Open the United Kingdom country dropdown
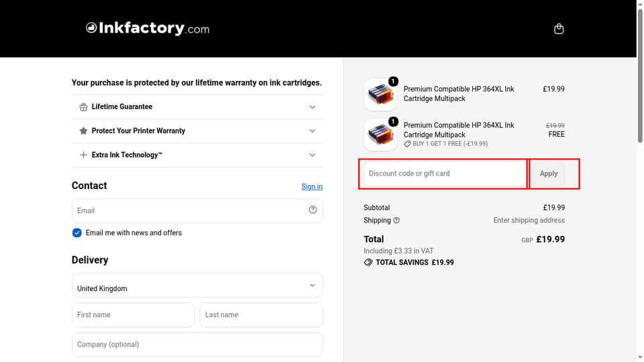The width and height of the screenshot is (644, 362). [197, 286]
